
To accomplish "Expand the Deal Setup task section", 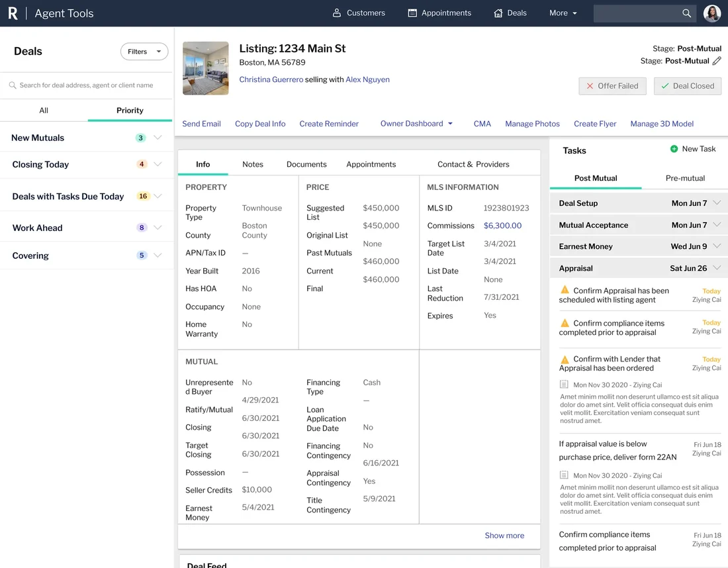I will [717, 203].
